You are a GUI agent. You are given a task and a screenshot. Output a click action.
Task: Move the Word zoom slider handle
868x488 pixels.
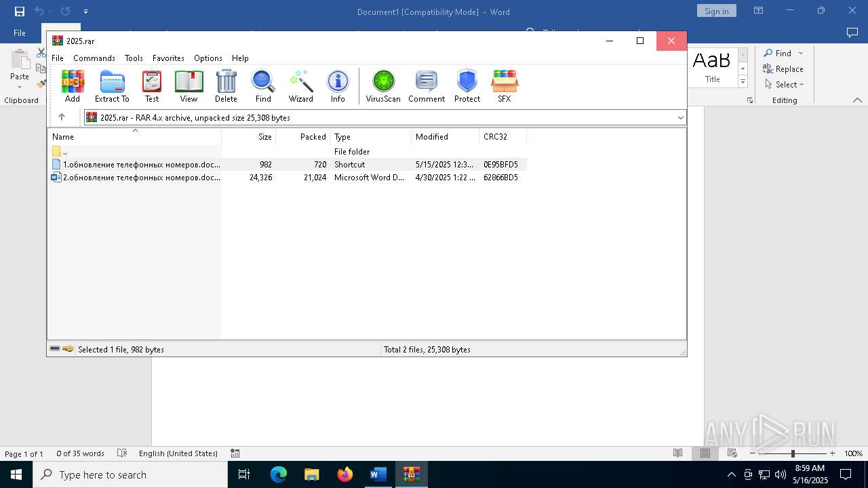[793, 453]
